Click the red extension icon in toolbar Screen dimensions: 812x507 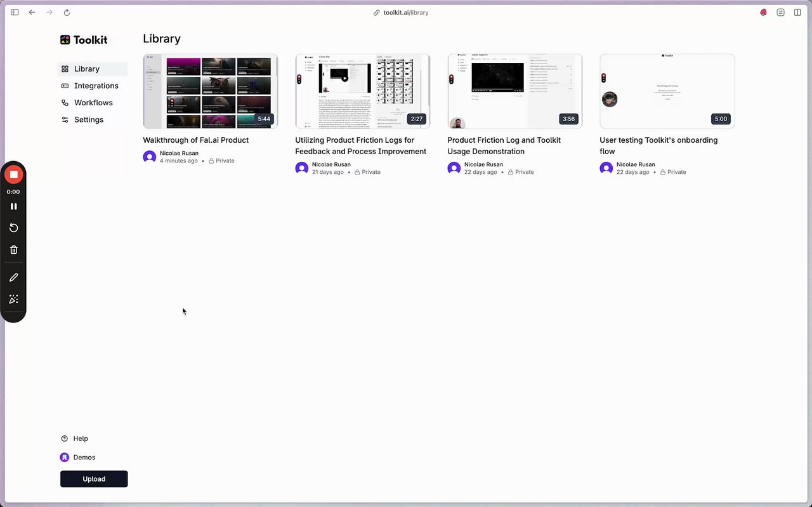pos(763,12)
